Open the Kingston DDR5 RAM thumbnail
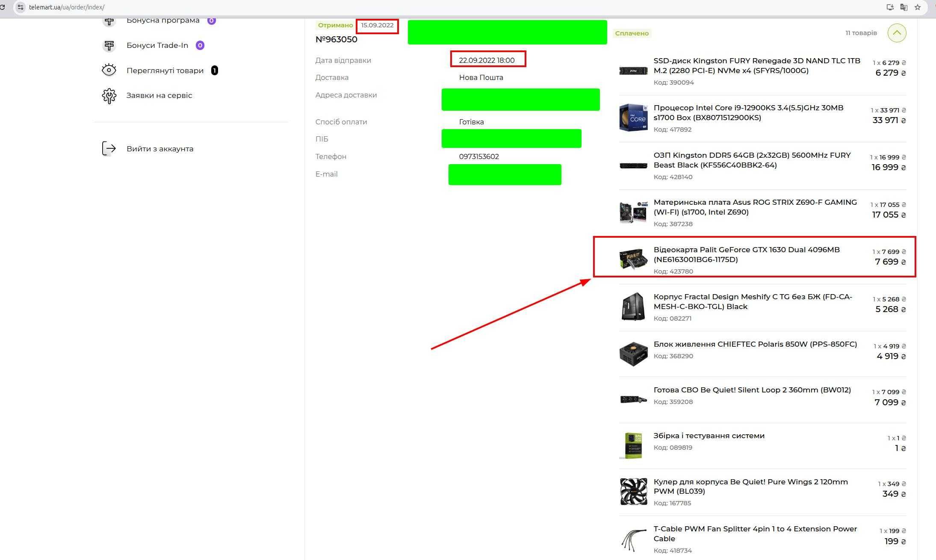The height and width of the screenshot is (560, 936). 633,165
